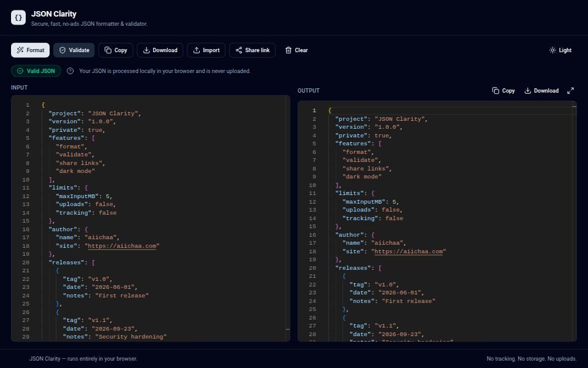This screenshot has width=588, height=368.
Task: Download the output from the OUTPUT panel header
Action: point(541,91)
